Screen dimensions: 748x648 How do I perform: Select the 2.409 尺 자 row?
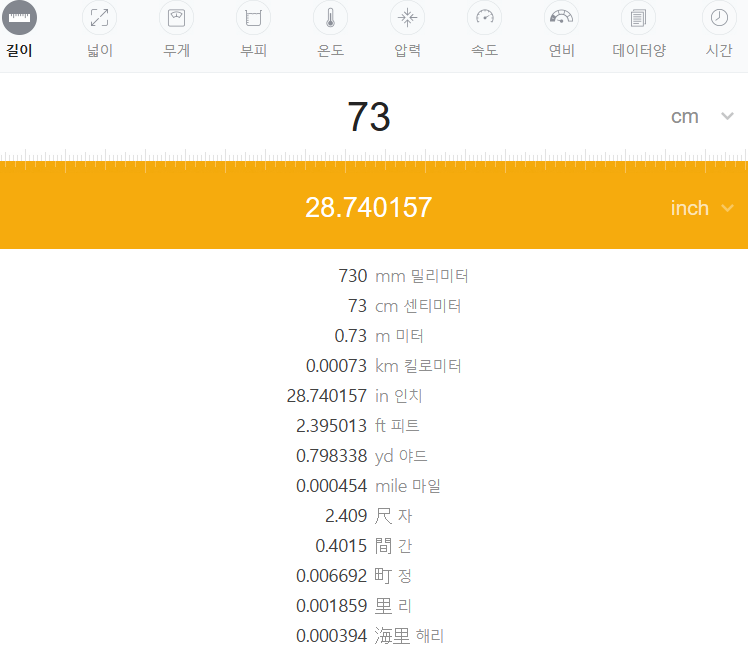(x=368, y=516)
